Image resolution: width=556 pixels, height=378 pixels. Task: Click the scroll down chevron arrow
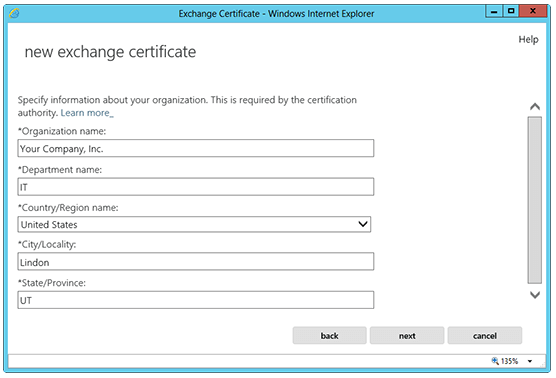tap(535, 295)
